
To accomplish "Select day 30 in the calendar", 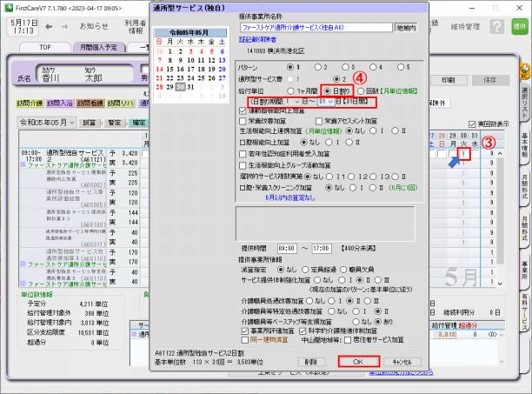I will 179,87.
